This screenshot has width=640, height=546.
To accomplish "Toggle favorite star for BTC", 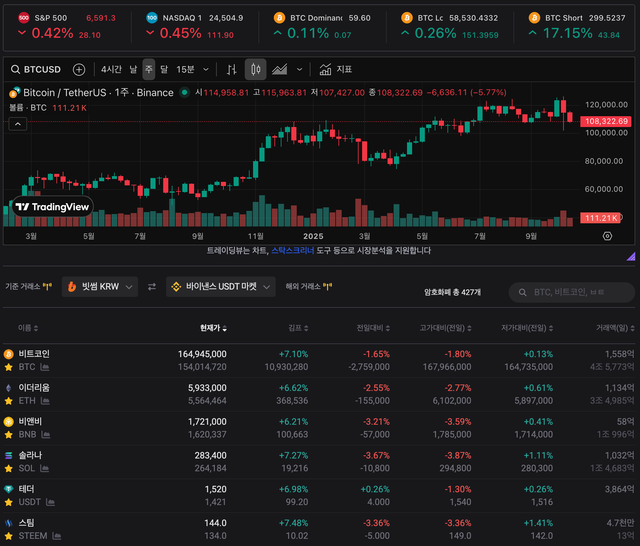I will pos(8,367).
